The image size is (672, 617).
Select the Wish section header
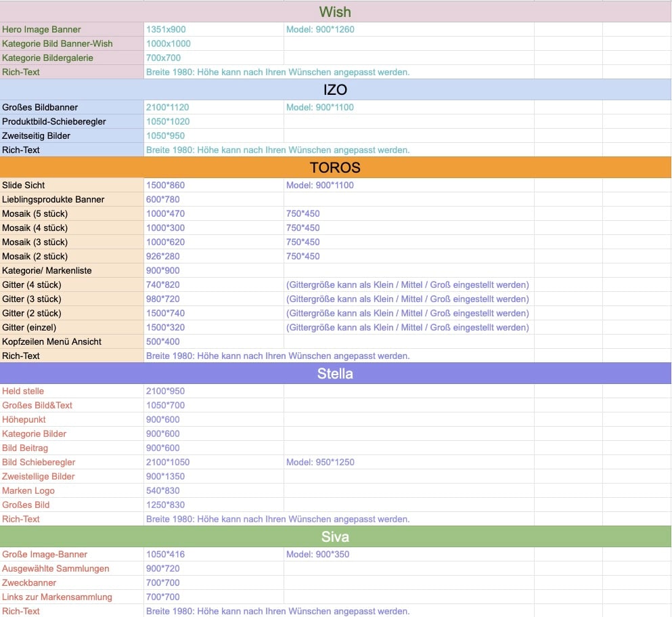(336, 12)
